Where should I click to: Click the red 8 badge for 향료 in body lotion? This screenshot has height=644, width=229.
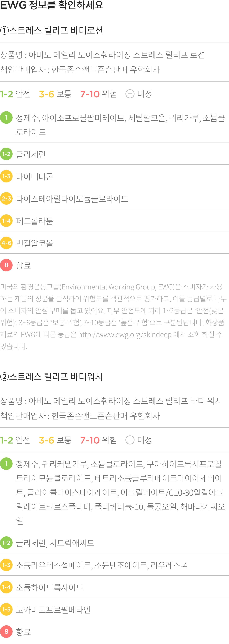(6, 265)
